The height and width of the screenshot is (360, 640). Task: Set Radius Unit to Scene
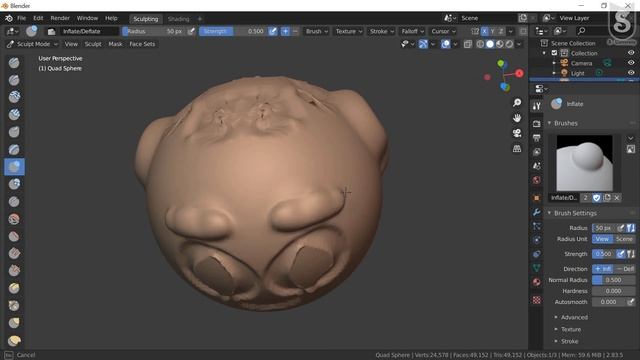click(x=624, y=239)
